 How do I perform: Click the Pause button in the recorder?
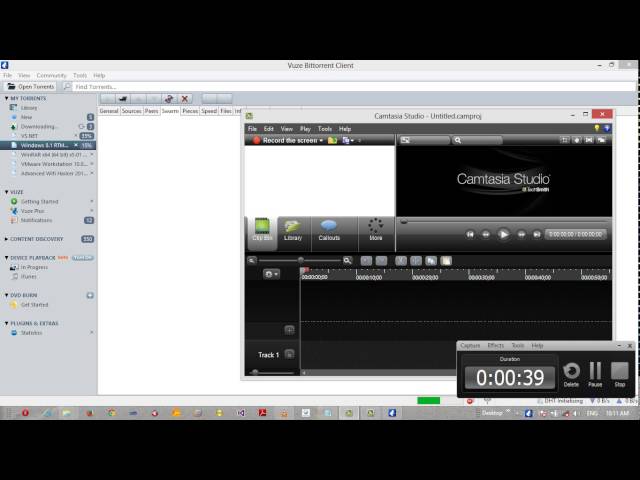[595, 374]
